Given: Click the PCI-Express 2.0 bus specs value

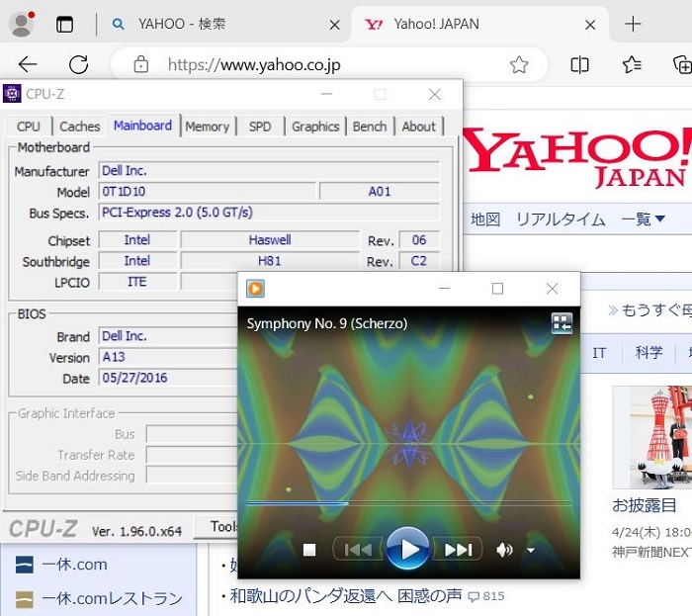Looking at the screenshot, I should pos(269,213).
